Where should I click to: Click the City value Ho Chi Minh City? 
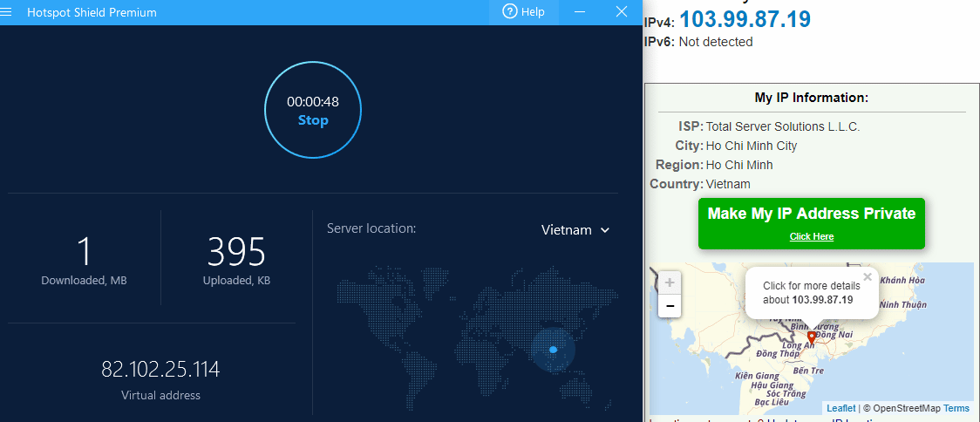pos(752,146)
